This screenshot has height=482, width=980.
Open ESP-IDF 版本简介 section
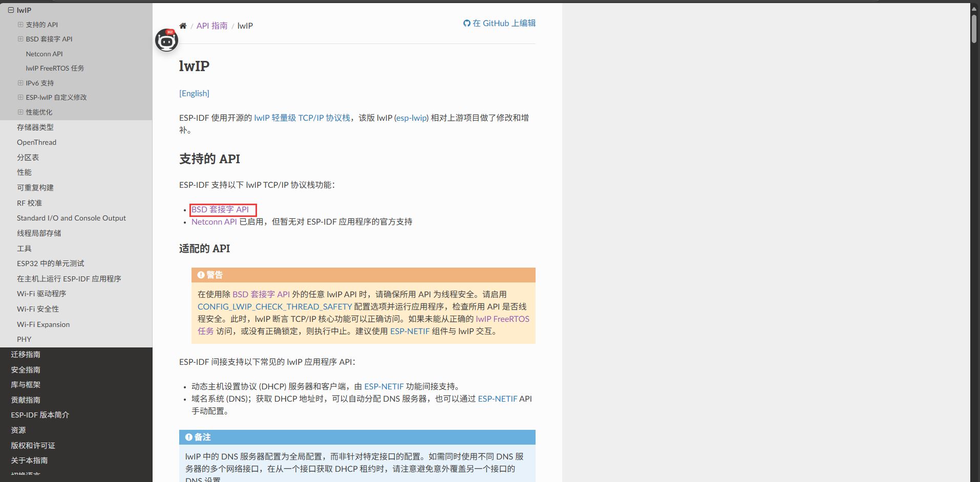pos(40,415)
